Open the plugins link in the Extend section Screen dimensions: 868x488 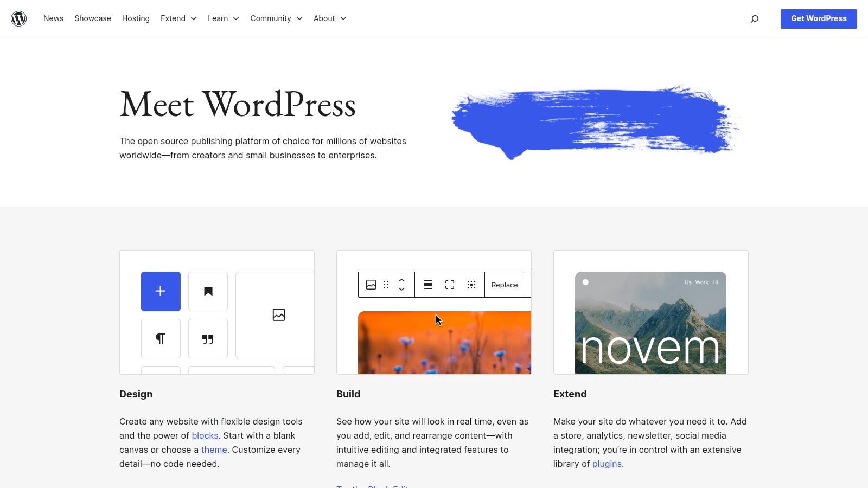point(607,464)
